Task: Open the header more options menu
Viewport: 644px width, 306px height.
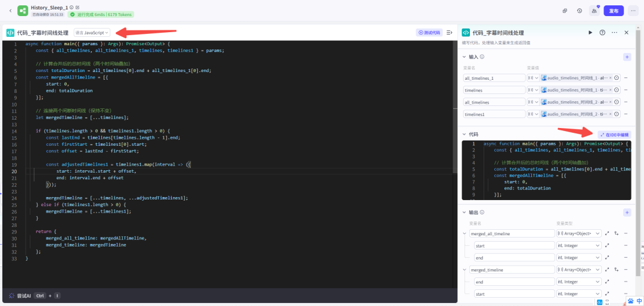Action: click(633, 11)
